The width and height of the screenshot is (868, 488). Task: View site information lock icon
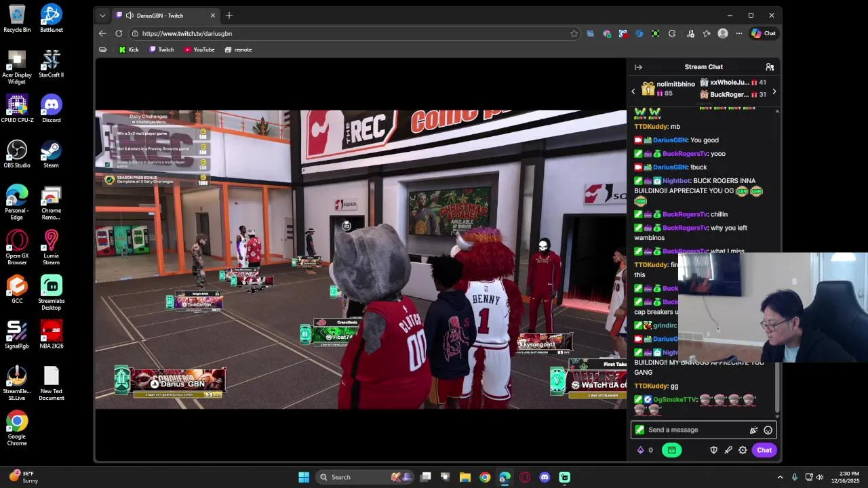136,33
